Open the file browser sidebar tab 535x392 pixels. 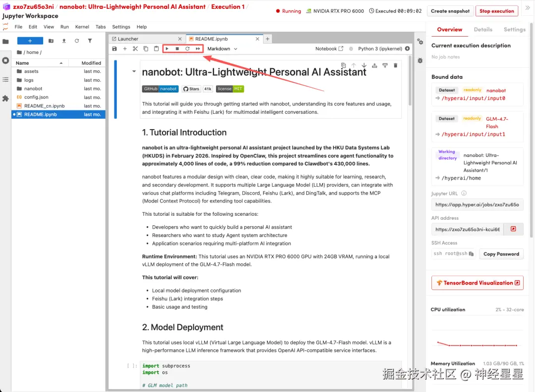coord(5,42)
